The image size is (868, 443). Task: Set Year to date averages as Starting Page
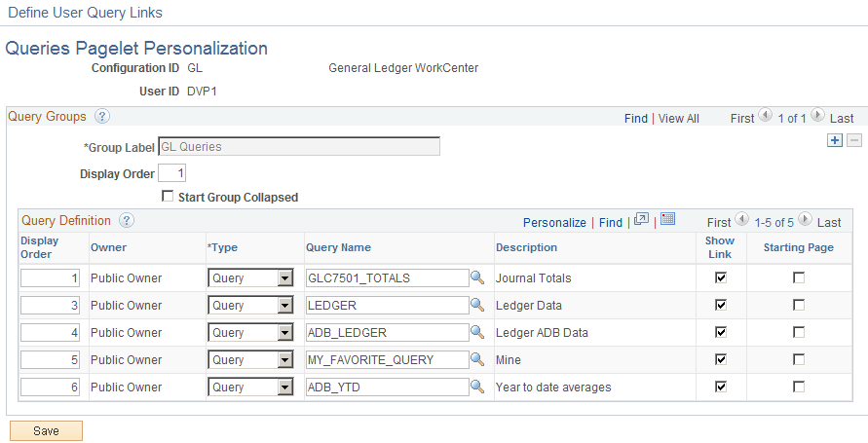[x=799, y=387]
